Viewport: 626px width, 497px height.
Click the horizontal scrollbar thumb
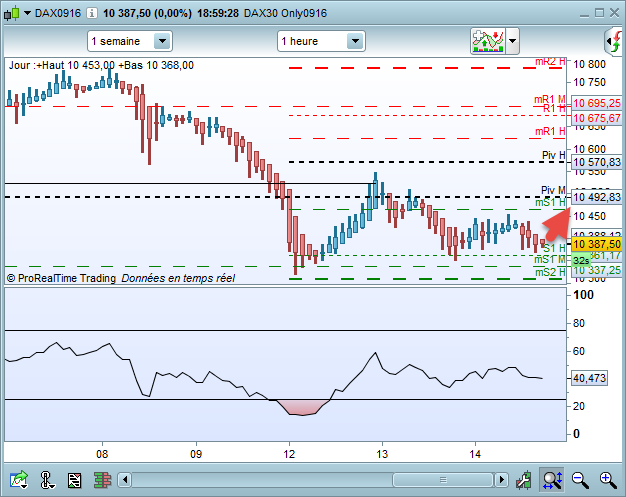tap(443, 479)
